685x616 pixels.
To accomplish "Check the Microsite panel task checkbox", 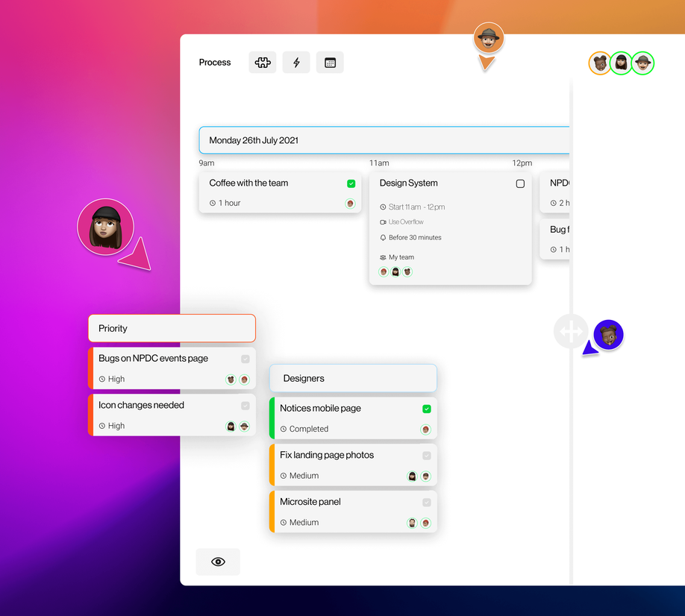I will pyautogui.click(x=427, y=503).
